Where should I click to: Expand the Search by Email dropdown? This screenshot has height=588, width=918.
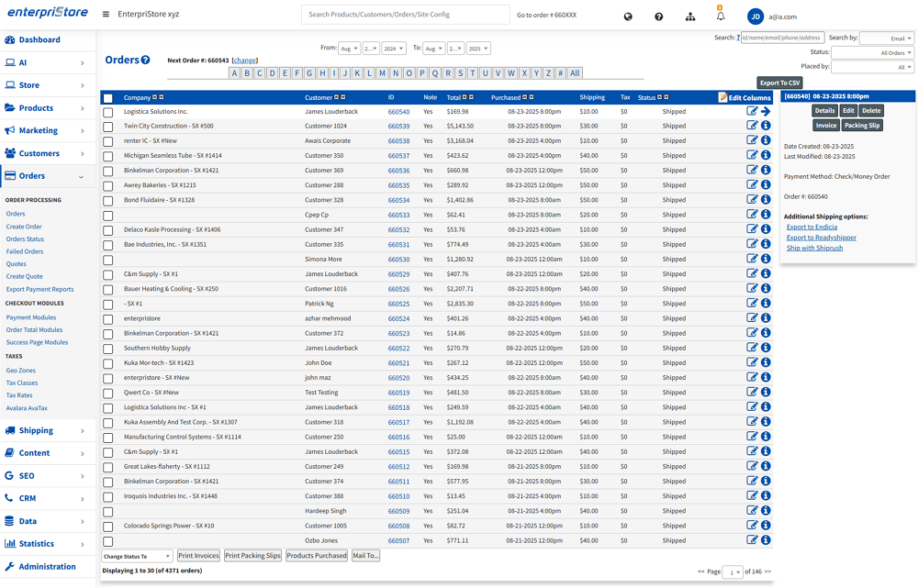click(886, 39)
